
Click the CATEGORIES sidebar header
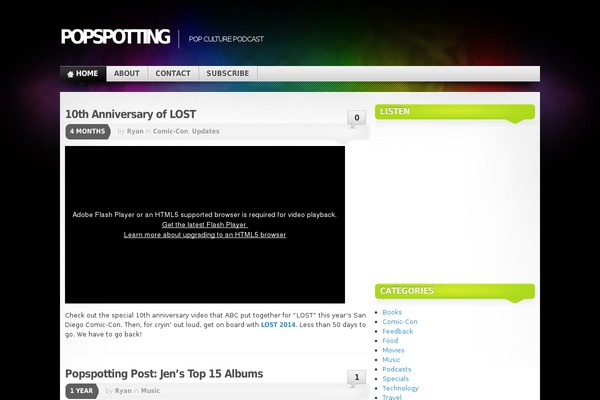click(x=455, y=291)
